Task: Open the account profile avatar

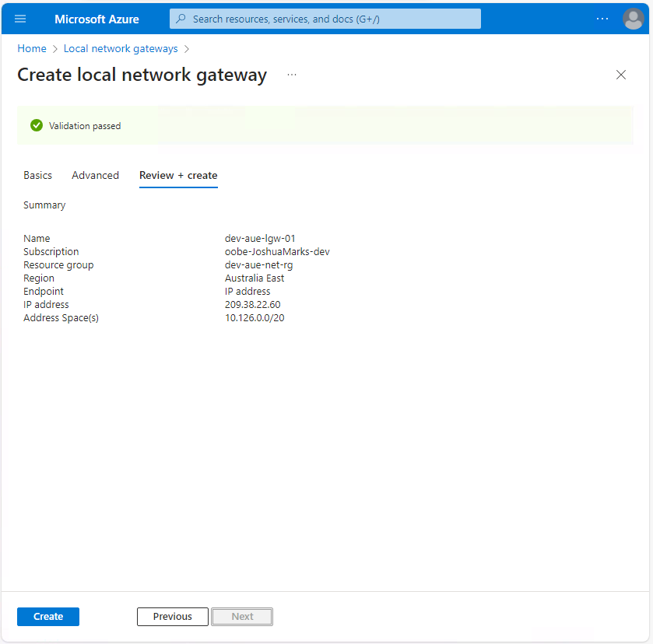Action: click(633, 19)
